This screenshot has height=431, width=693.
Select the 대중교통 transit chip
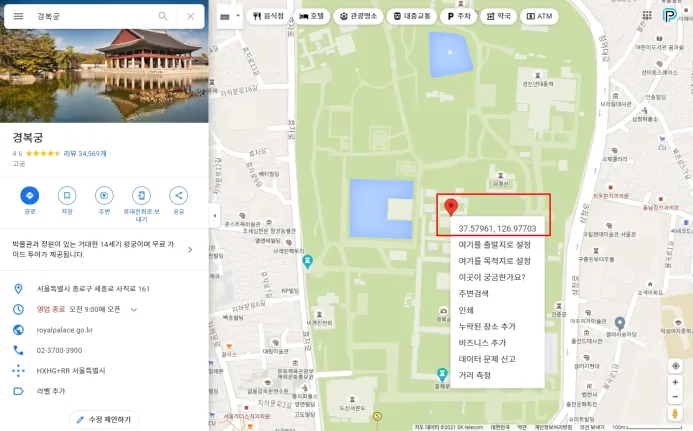[412, 16]
